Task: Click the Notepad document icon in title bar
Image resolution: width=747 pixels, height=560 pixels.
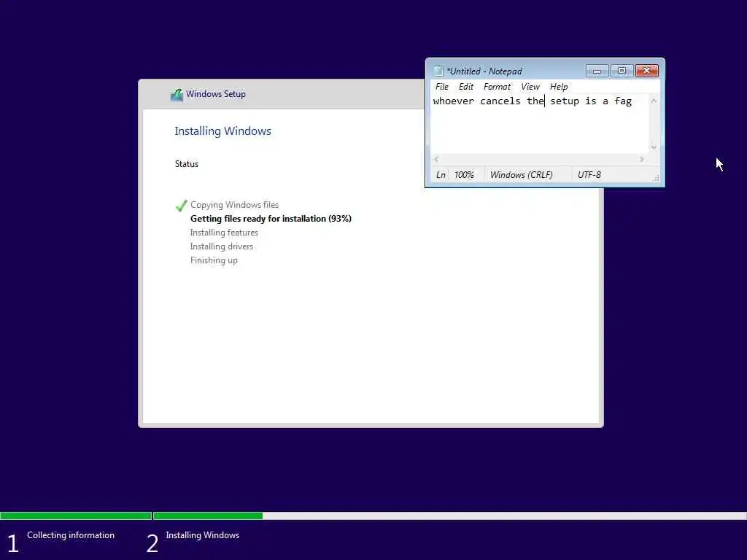Action: click(438, 71)
